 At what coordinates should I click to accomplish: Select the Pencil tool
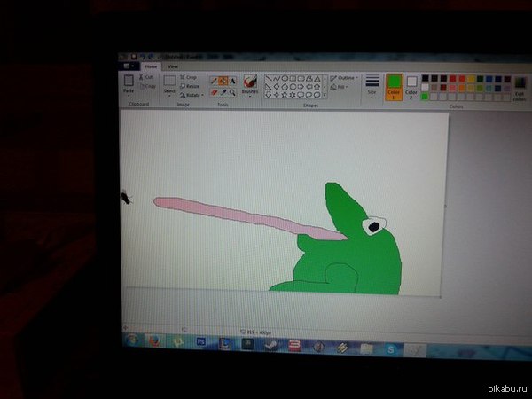(214, 81)
